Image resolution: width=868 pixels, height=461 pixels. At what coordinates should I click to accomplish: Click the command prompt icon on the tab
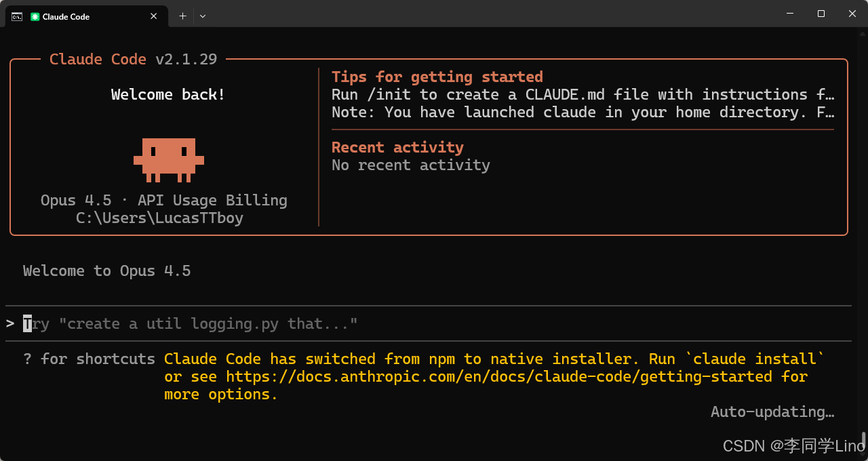click(16, 16)
